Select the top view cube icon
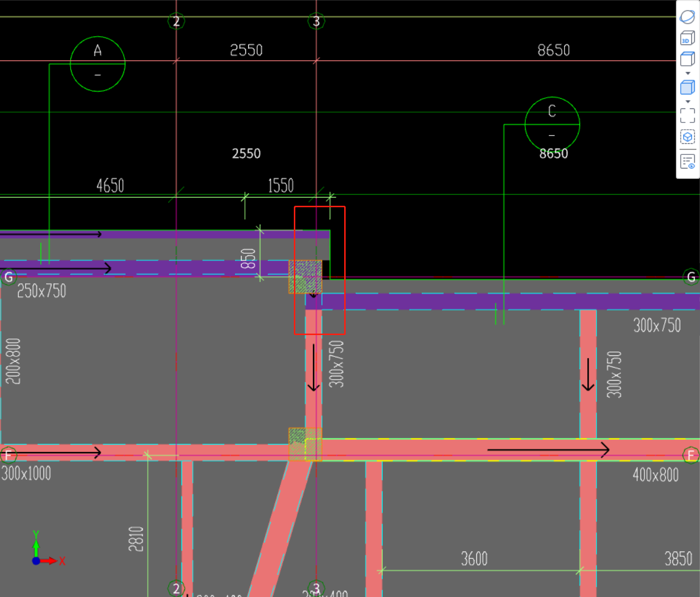 (687, 59)
